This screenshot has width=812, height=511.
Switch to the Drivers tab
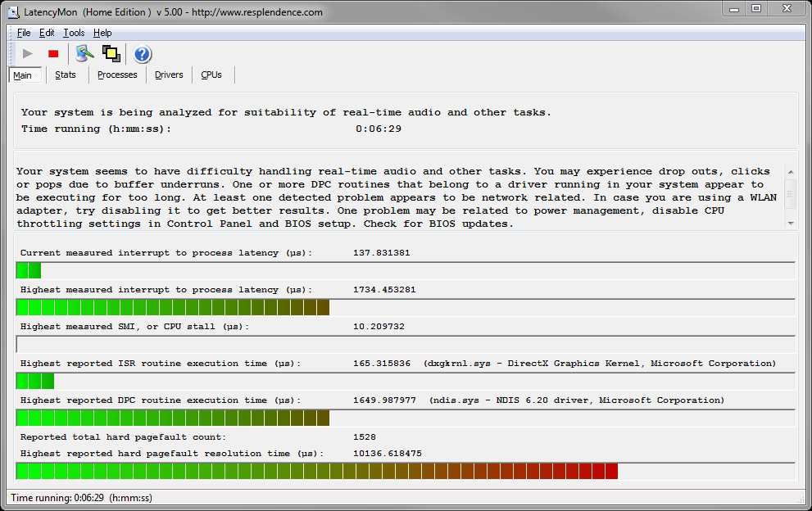169,75
